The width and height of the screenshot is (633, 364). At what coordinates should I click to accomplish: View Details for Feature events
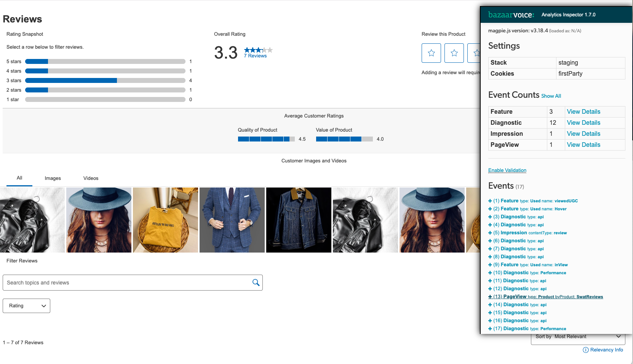583,112
